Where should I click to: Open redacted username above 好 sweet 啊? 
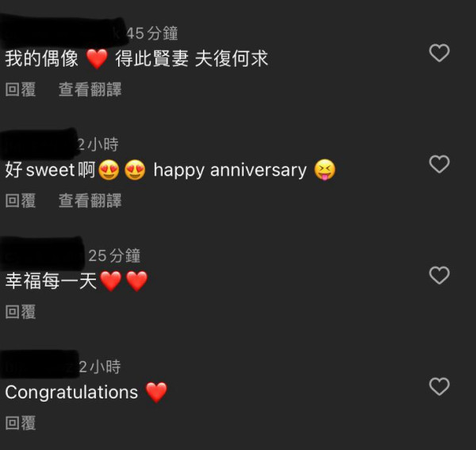point(38,144)
